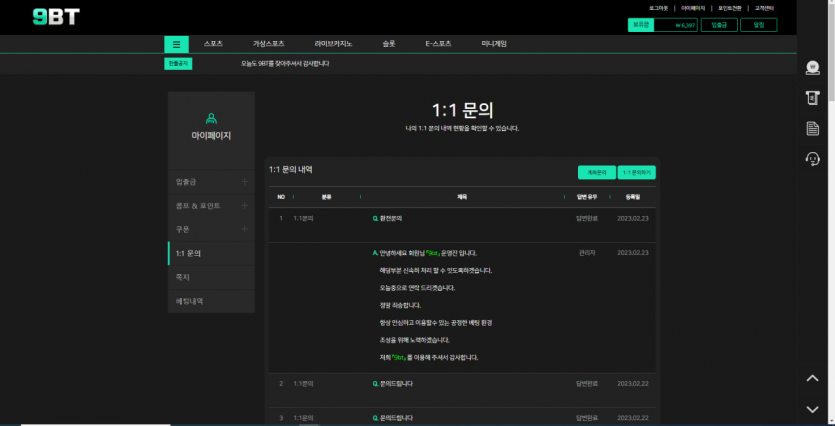Click the document icon in right sidebar
This screenshot has height=426, width=835.
click(812, 128)
